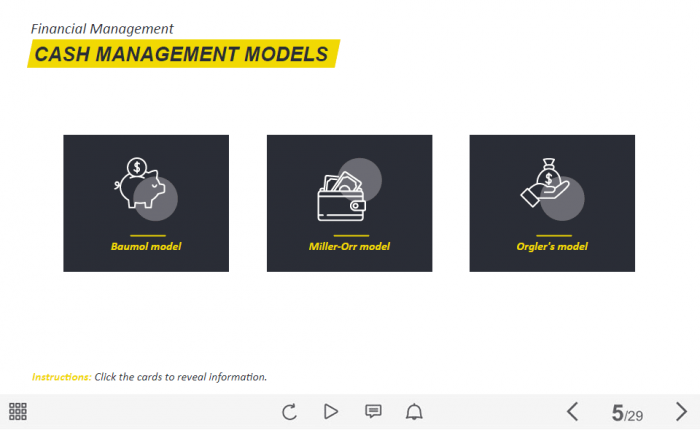Image resolution: width=700 pixels, height=430 pixels.
Task: Click the Financial Management course heading
Action: coord(102,29)
